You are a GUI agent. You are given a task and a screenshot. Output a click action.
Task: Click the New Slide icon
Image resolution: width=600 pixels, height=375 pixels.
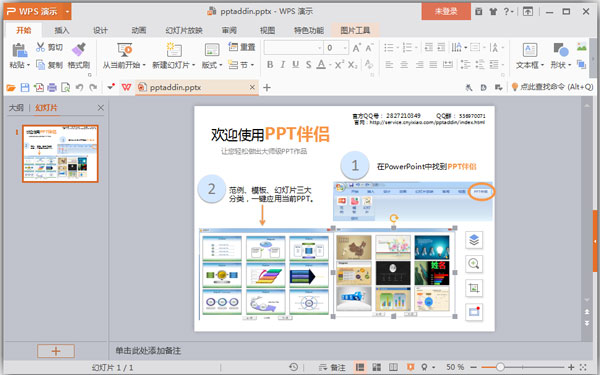tap(174, 50)
